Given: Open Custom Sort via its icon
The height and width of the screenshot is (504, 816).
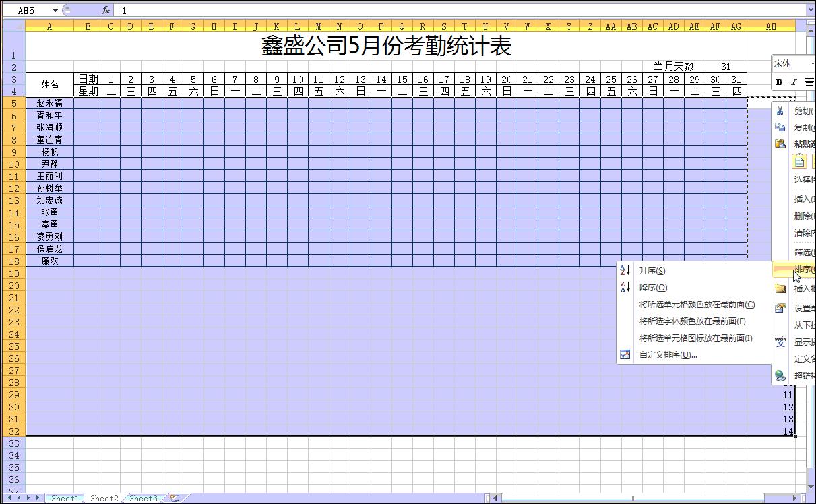Looking at the screenshot, I should click(x=624, y=353).
